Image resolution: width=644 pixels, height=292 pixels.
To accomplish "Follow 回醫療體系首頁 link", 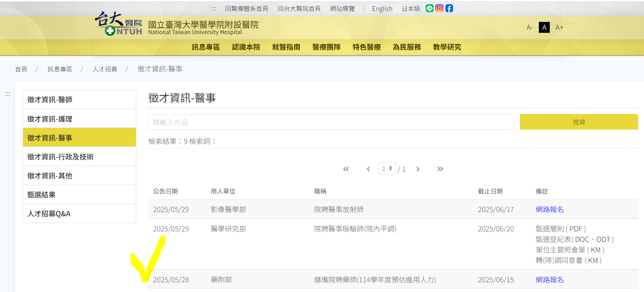I will (246, 9).
